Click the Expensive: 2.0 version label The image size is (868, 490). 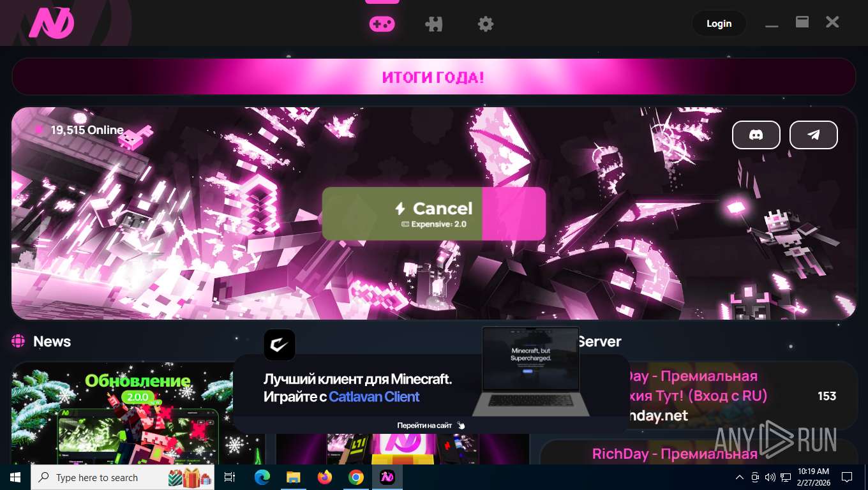(434, 225)
